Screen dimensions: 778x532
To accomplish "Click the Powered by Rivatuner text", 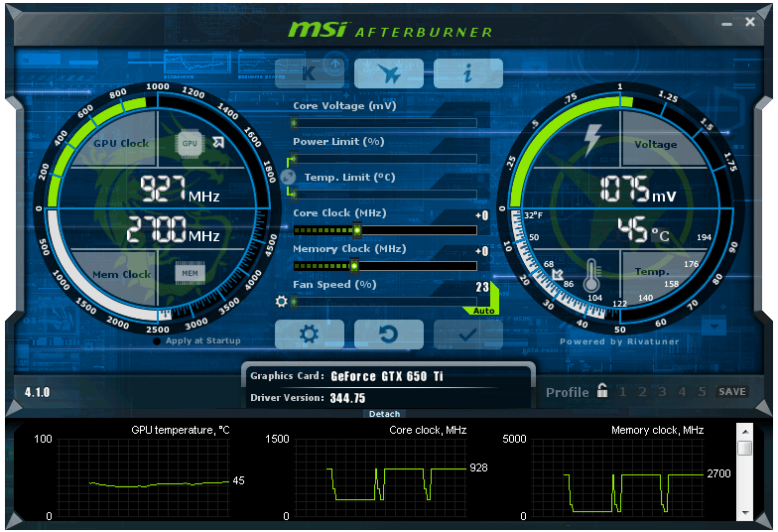I will point(619,341).
